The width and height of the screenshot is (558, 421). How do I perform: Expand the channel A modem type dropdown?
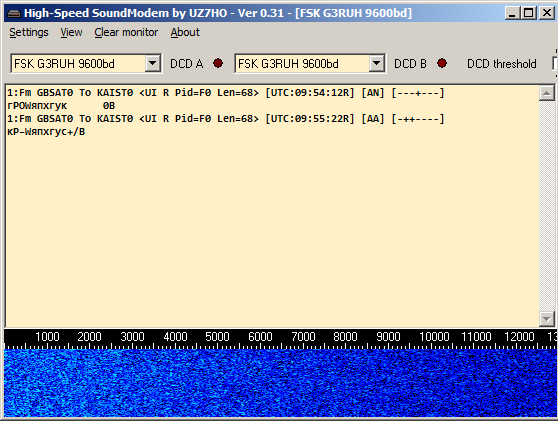coord(152,64)
